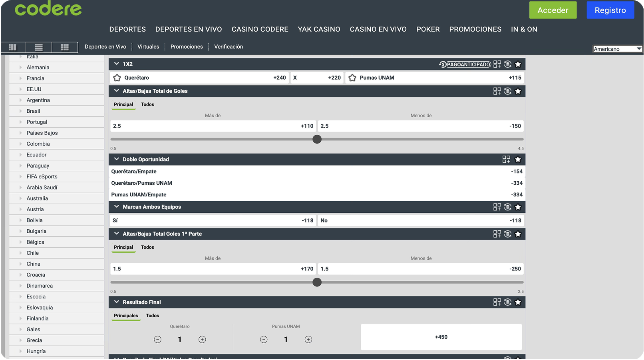Expand Argentina in the country list
Image resolution: width=644 pixels, height=360 pixels.
pos(57,100)
